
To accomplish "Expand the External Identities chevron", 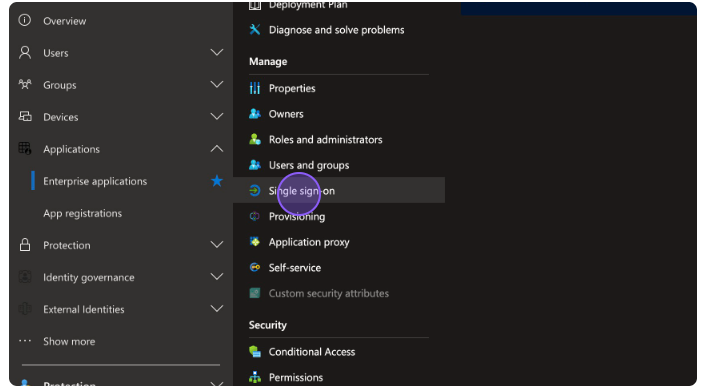I will [x=217, y=309].
